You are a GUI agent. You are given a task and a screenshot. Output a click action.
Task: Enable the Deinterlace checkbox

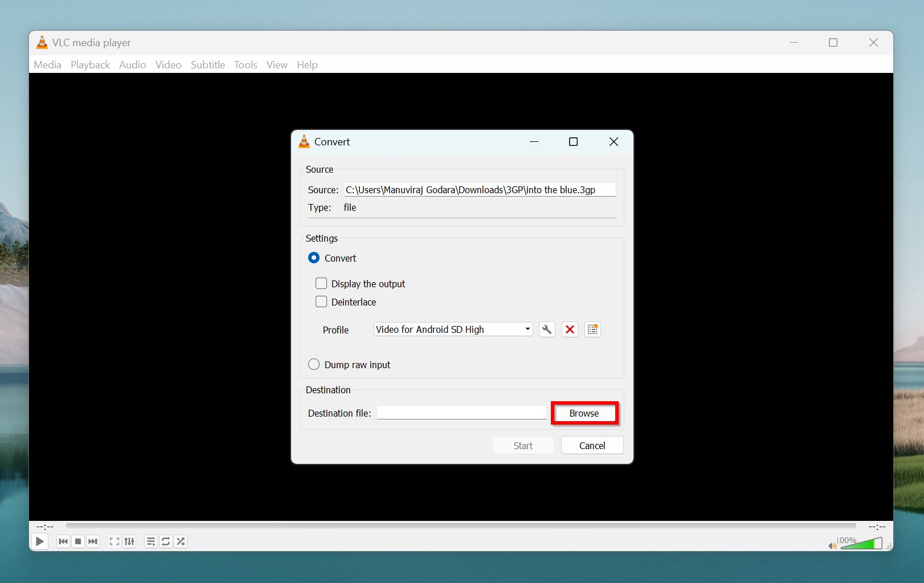[x=321, y=301]
